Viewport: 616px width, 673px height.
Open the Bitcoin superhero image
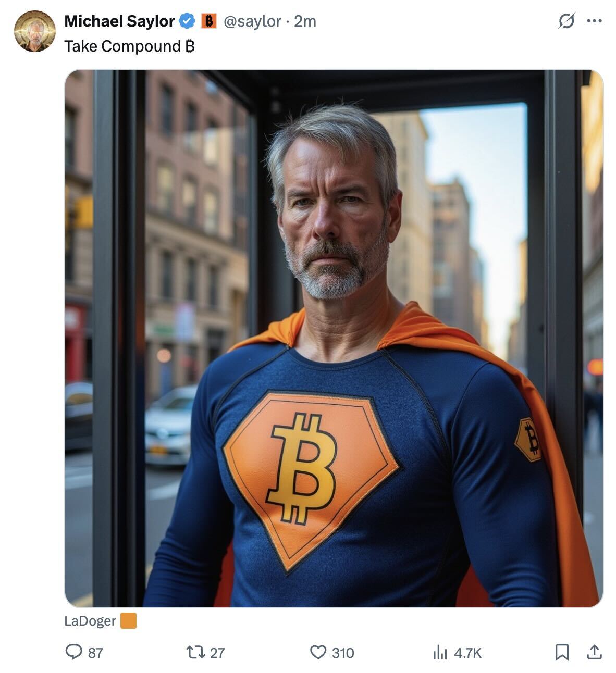pos(334,339)
